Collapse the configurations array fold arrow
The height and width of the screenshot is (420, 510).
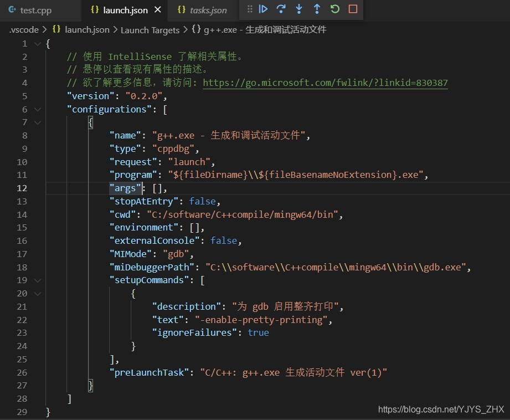[38, 109]
